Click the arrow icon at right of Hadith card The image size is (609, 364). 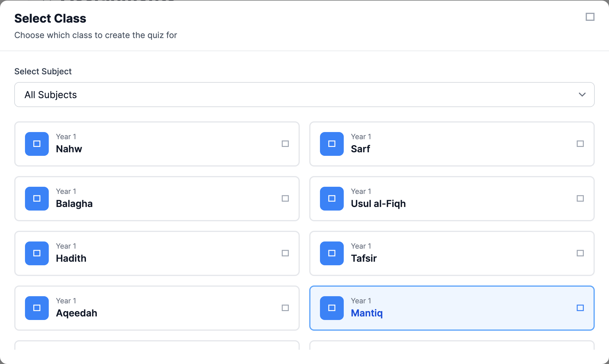(285, 253)
